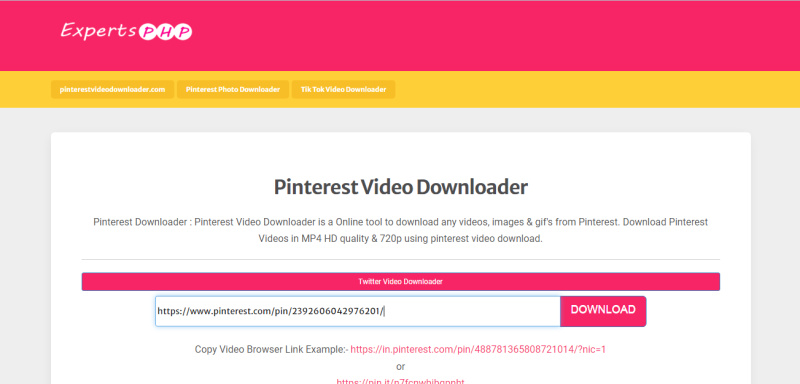Go to Pinterest Photo Downloader
Screen dimensions: 800x384
[x=233, y=89]
